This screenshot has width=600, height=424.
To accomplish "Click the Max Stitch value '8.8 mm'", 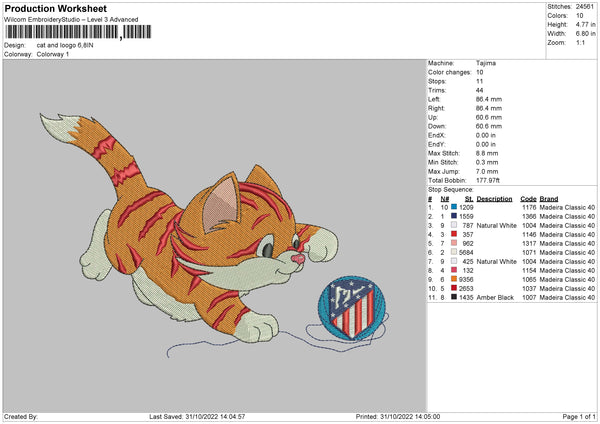I will [x=487, y=153].
